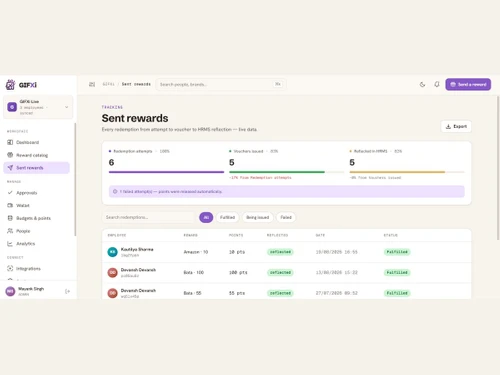This screenshot has height=375, width=500.
Task: Click the Dashboard sidebar icon
Action: pyautogui.click(x=10, y=142)
